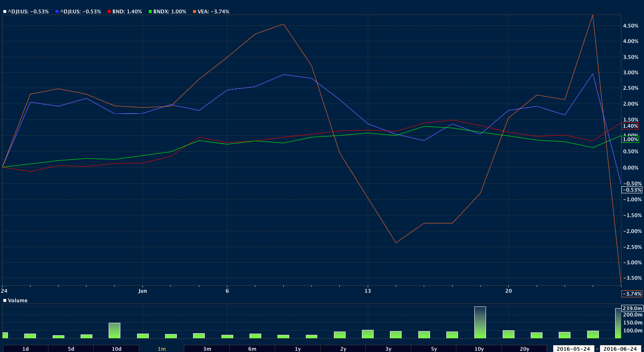Select the 20y time range
Viewport: 644px width, 352px height.
(524, 349)
